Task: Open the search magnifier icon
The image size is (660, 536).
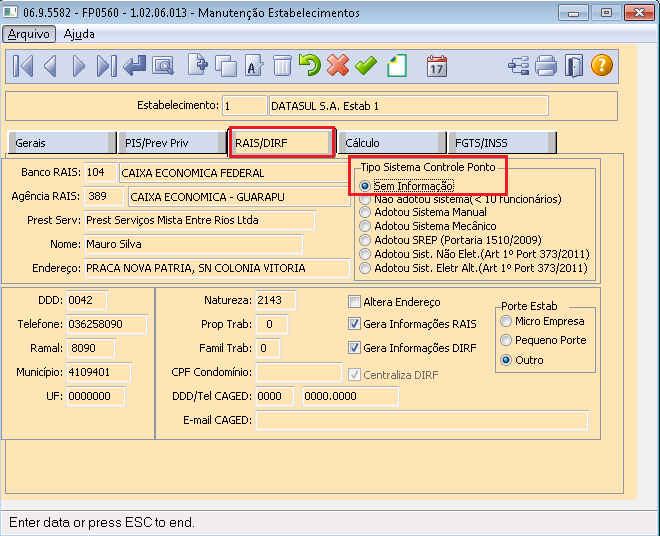Action: tap(163, 66)
